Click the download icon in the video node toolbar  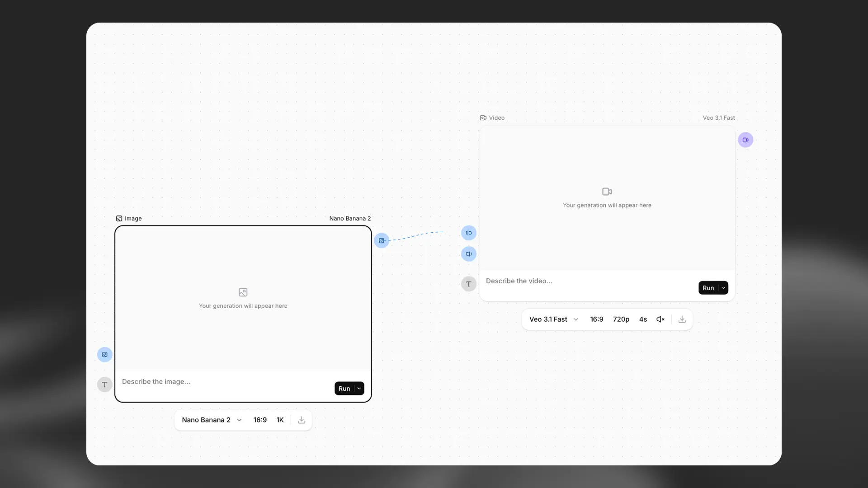pyautogui.click(x=682, y=319)
